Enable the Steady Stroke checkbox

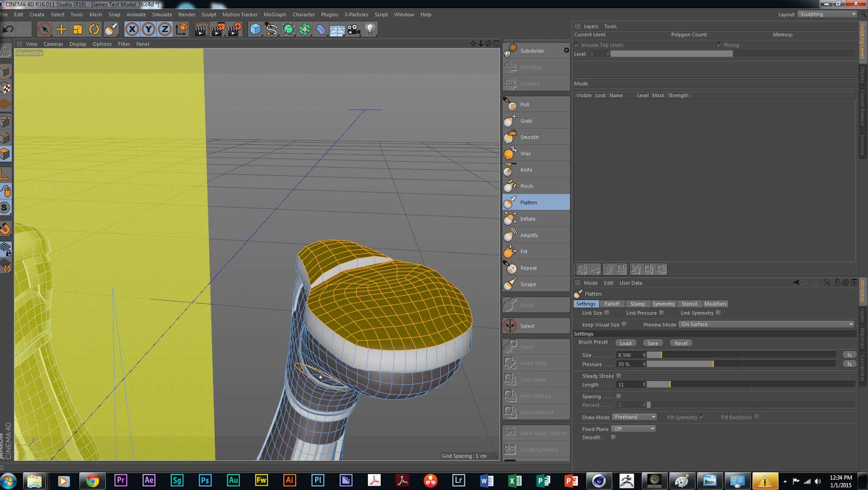point(619,376)
